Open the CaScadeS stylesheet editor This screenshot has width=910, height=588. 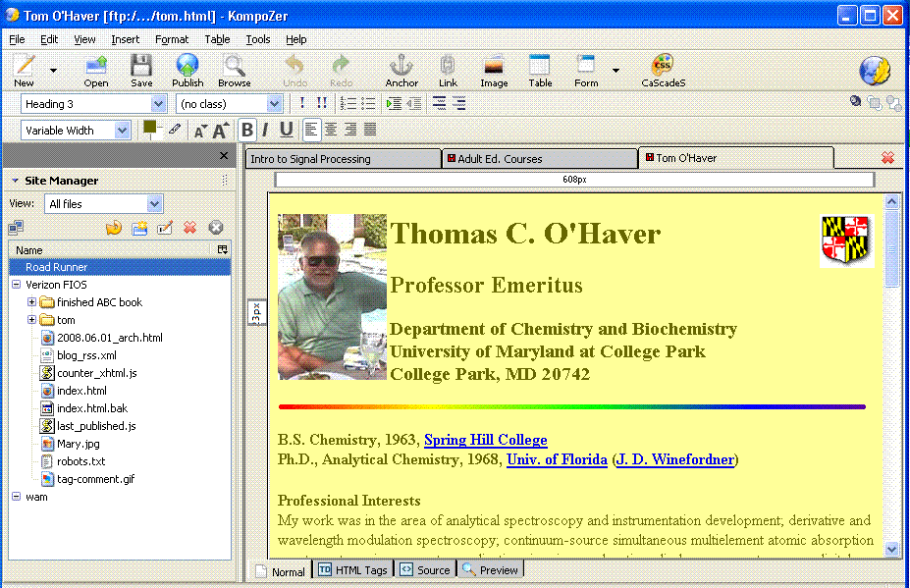[663, 71]
